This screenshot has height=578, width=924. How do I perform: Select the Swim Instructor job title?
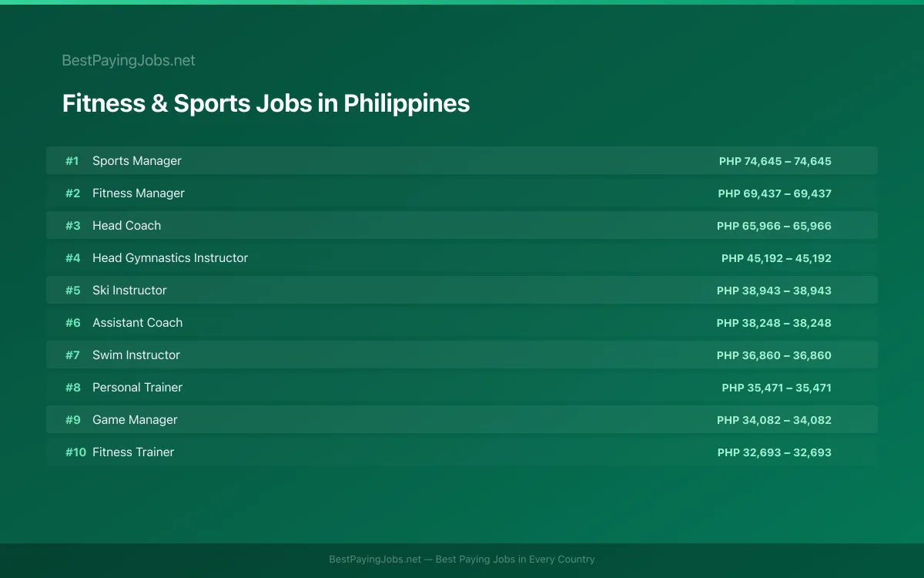coord(136,355)
